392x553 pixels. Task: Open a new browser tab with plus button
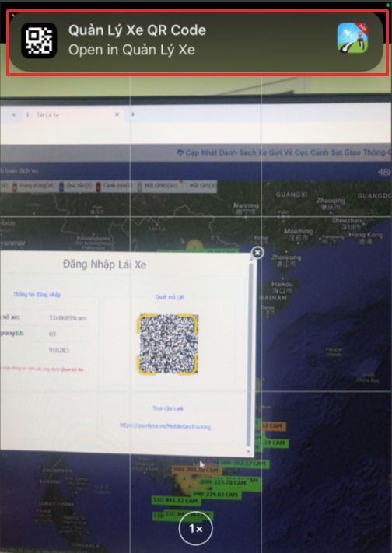[133, 114]
